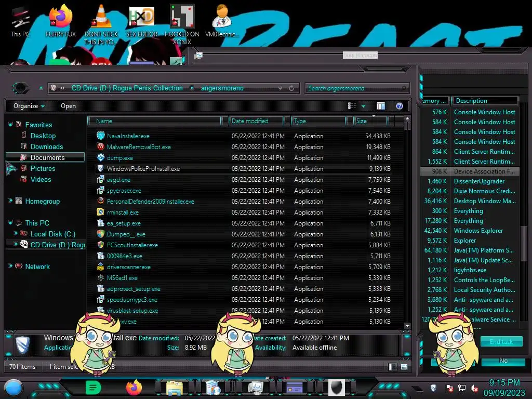Open the network icon in system tray

point(462,388)
